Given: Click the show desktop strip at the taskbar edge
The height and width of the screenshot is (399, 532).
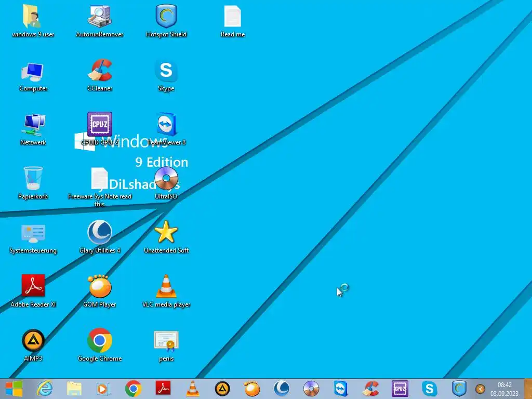Looking at the screenshot, I should [x=528, y=389].
